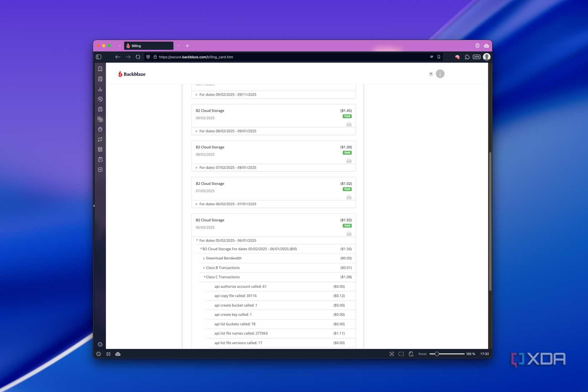Image resolution: width=588 pixels, height=392 pixels.
Task: Expand dates 06/02/2025 - 07/01/2025 row
Action: 274,204
